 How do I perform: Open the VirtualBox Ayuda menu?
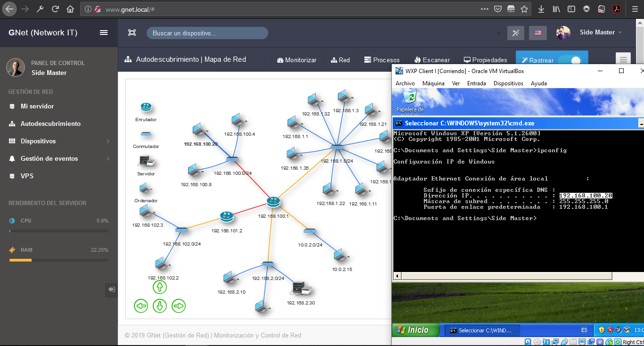coord(539,83)
